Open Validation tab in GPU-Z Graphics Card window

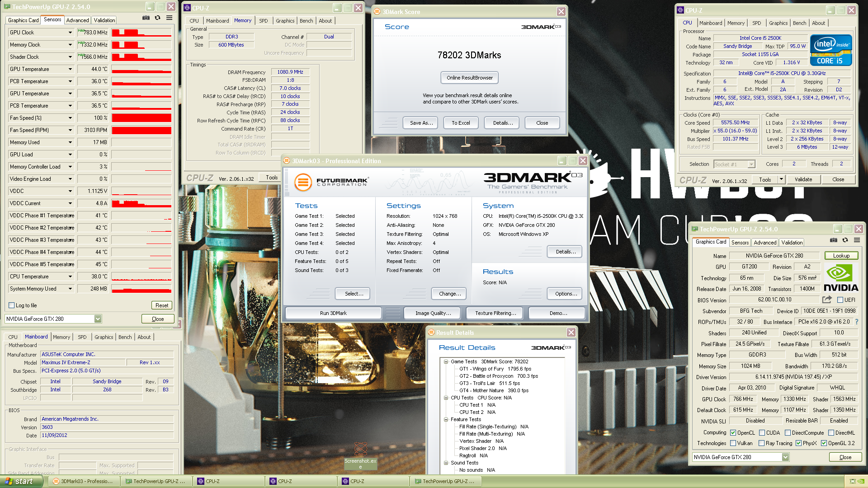click(x=792, y=243)
